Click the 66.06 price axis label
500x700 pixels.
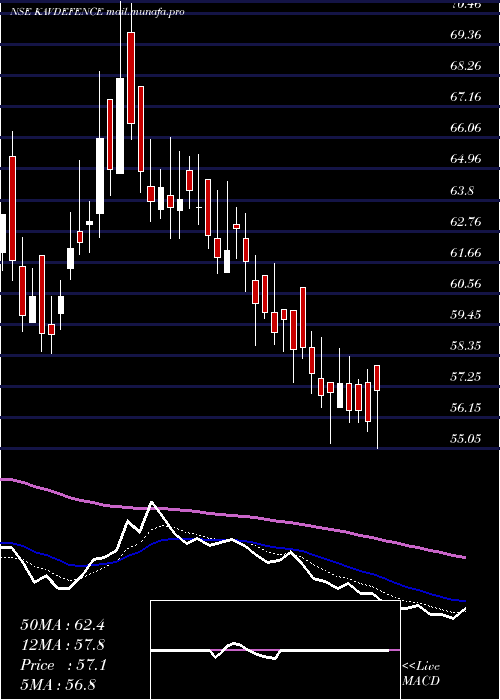[x=466, y=128]
